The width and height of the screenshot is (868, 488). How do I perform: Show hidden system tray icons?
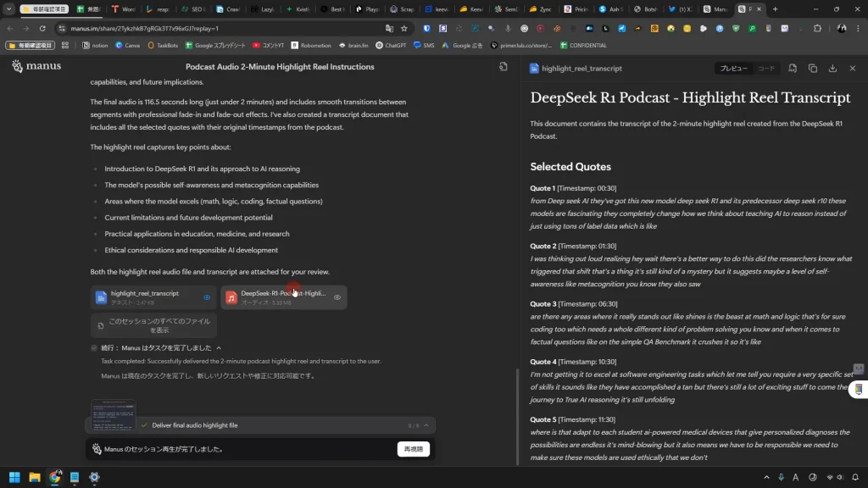pos(766,477)
